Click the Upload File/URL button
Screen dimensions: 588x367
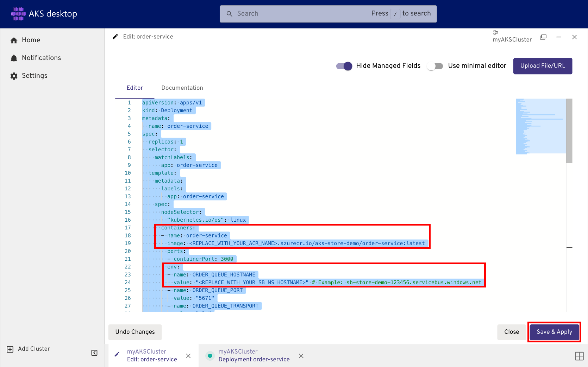click(x=543, y=66)
